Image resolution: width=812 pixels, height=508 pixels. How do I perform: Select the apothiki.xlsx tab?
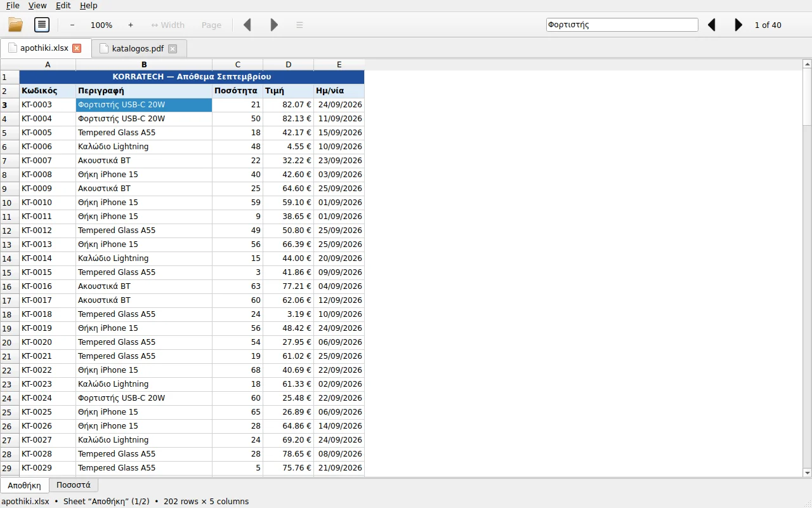tap(46, 48)
